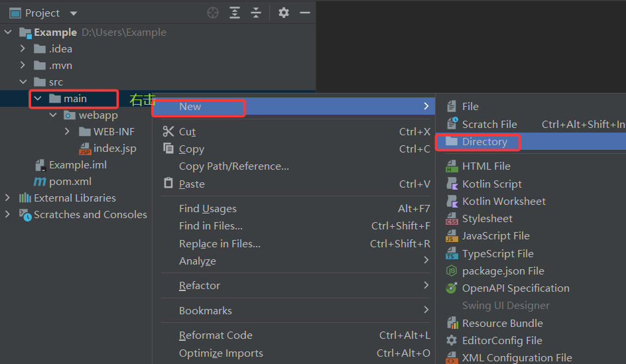Viewport: 626px width, 364px height.
Task: Click the index.jsp JSP file icon
Action: click(x=85, y=149)
